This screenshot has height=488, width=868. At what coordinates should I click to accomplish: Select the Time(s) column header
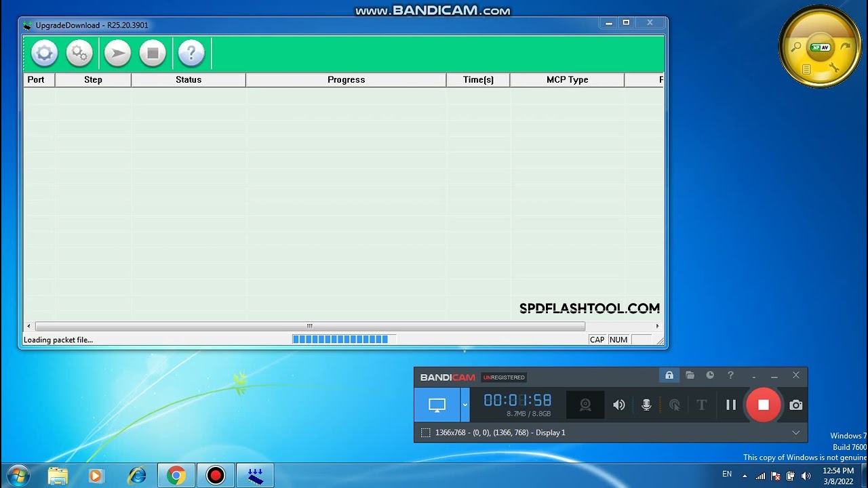point(478,79)
